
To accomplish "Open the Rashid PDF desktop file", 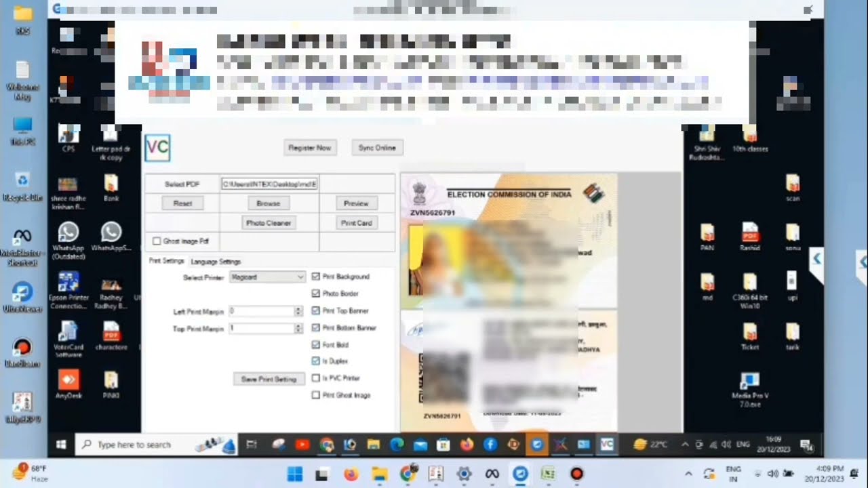I will coord(750,237).
